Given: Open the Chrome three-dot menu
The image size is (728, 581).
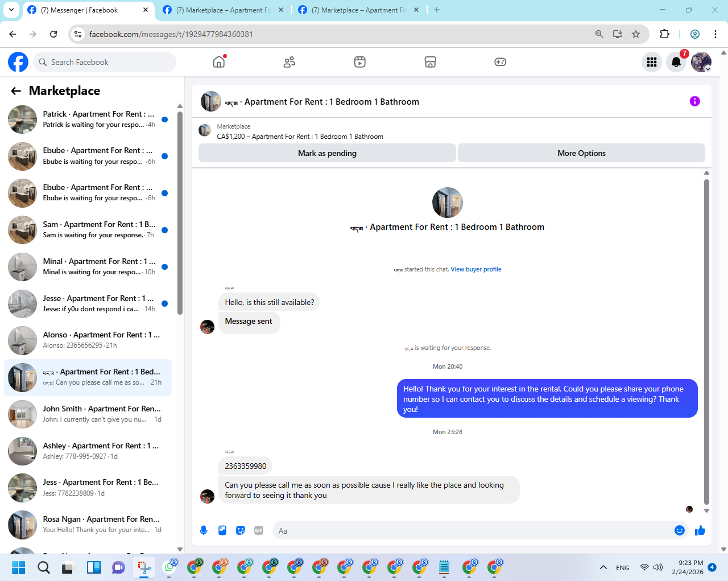Looking at the screenshot, I should [715, 34].
